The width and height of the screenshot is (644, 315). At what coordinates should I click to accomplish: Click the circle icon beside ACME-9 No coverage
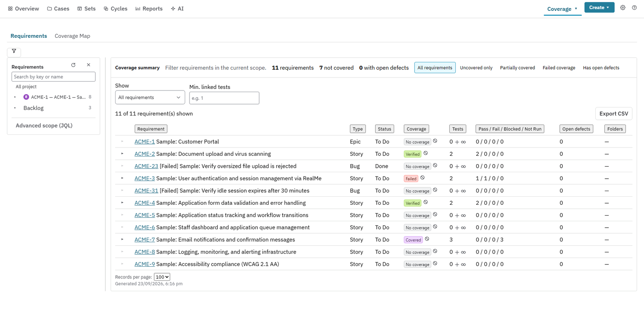(435, 264)
